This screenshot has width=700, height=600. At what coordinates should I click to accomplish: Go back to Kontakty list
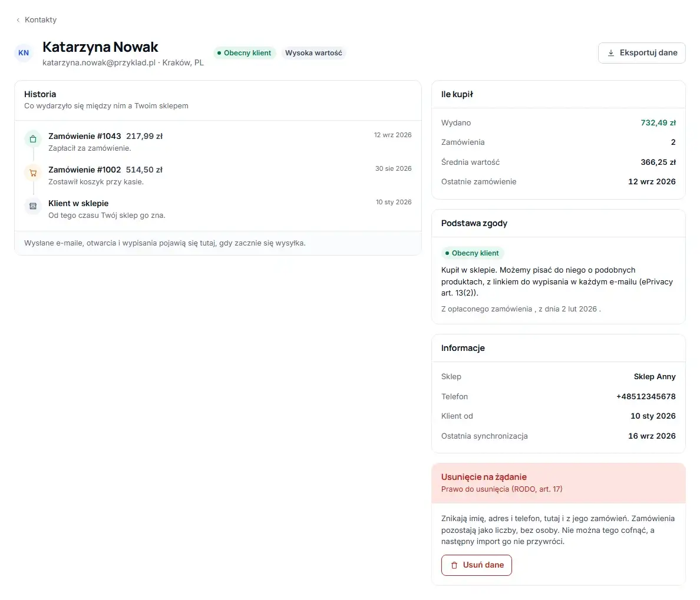click(36, 20)
